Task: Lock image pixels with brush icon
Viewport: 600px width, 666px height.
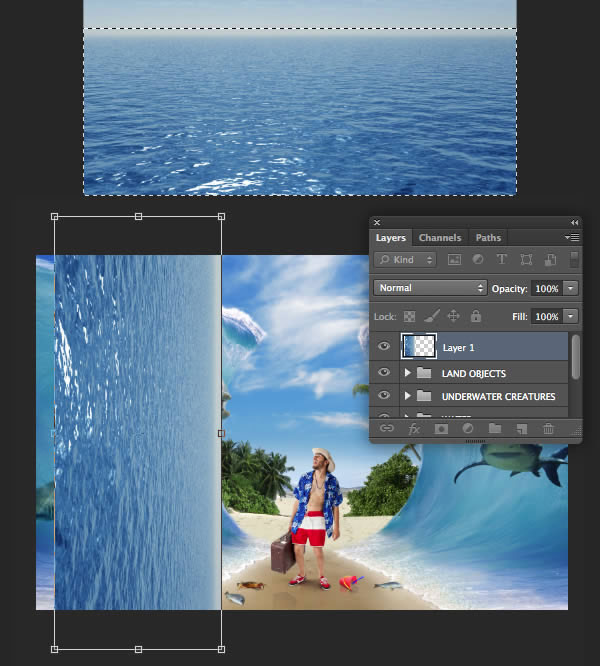Action: coord(431,316)
